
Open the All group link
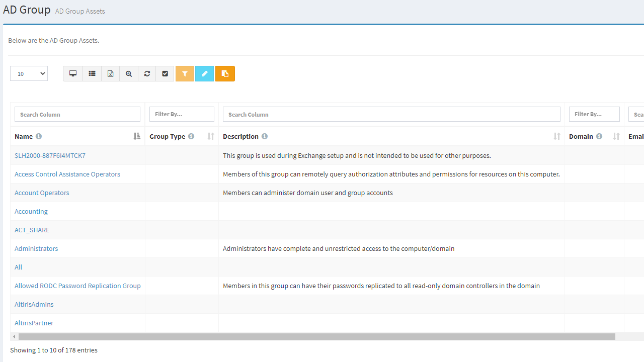pyautogui.click(x=19, y=267)
